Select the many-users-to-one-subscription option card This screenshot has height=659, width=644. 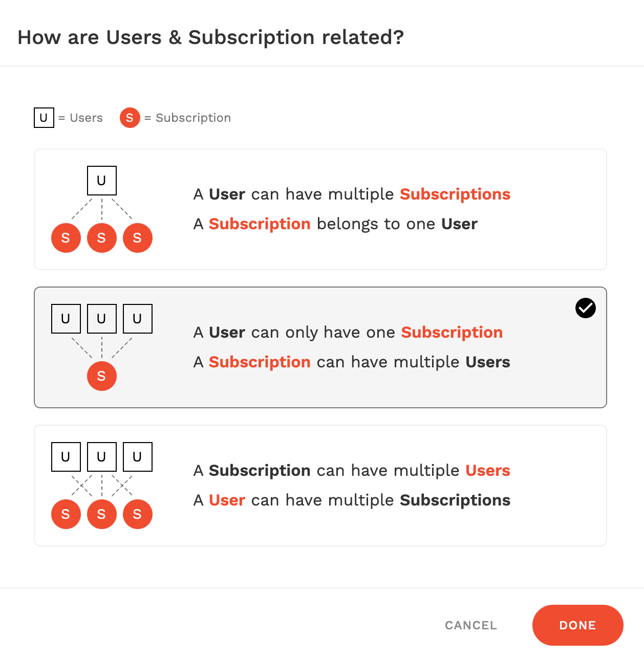click(320, 347)
